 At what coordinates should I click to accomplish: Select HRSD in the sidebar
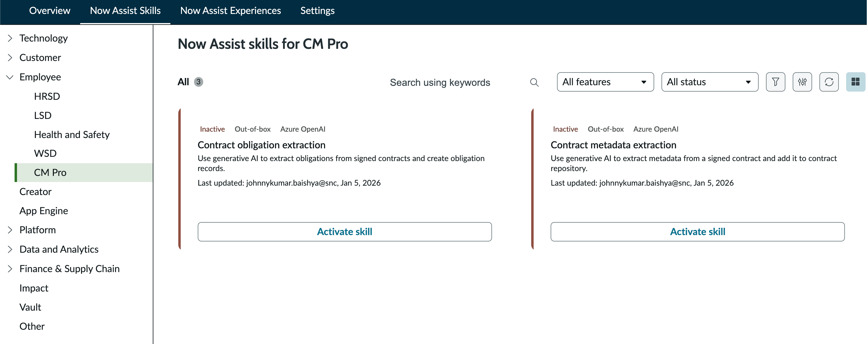pyautogui.click(x=47, y=96)
